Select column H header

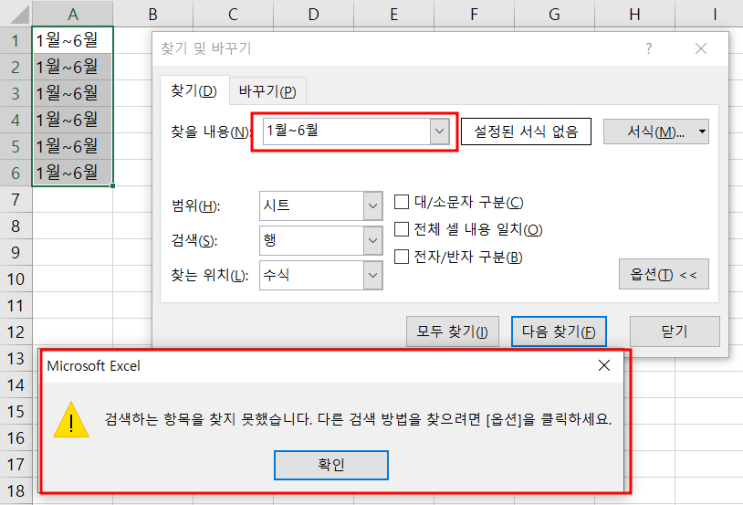pos(634,14)
